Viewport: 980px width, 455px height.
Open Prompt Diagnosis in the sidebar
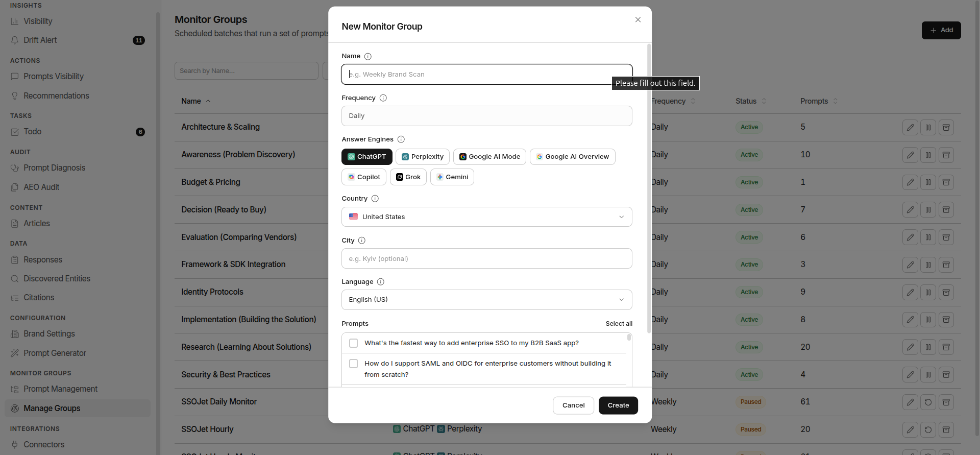[x=54, y=168]
